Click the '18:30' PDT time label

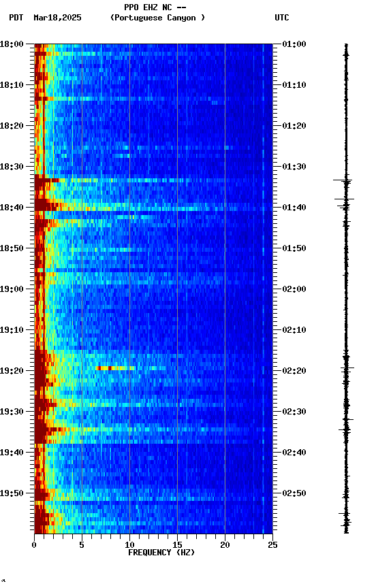pyautogui.click(x=12, y=167)
